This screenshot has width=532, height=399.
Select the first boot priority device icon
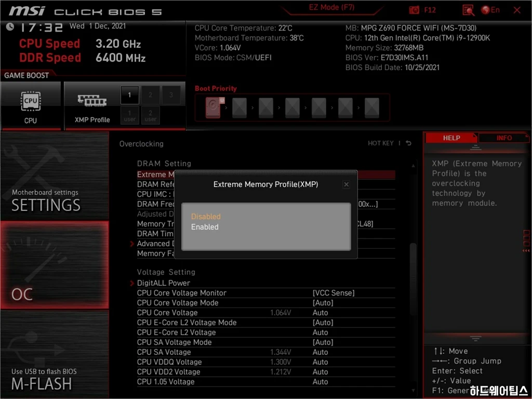[213, 108]
